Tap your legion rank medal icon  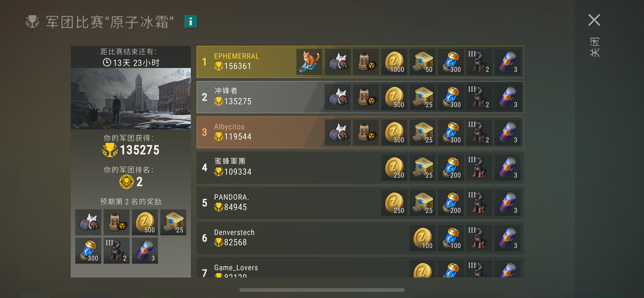point(126,182)
